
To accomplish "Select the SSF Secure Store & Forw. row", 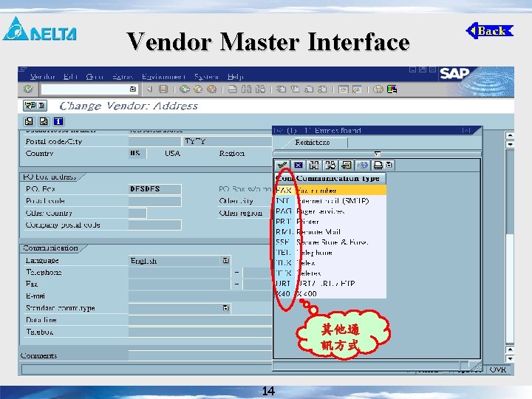I will click(x=330, y=242).
